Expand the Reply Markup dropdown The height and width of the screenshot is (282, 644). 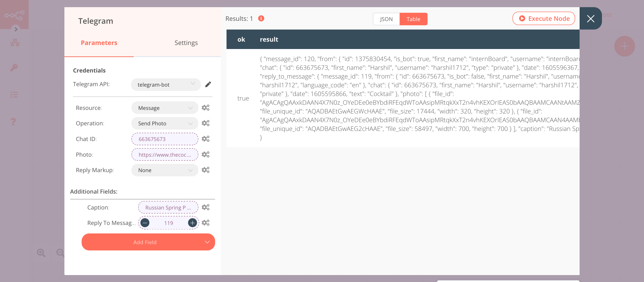[x=164, y=170]
